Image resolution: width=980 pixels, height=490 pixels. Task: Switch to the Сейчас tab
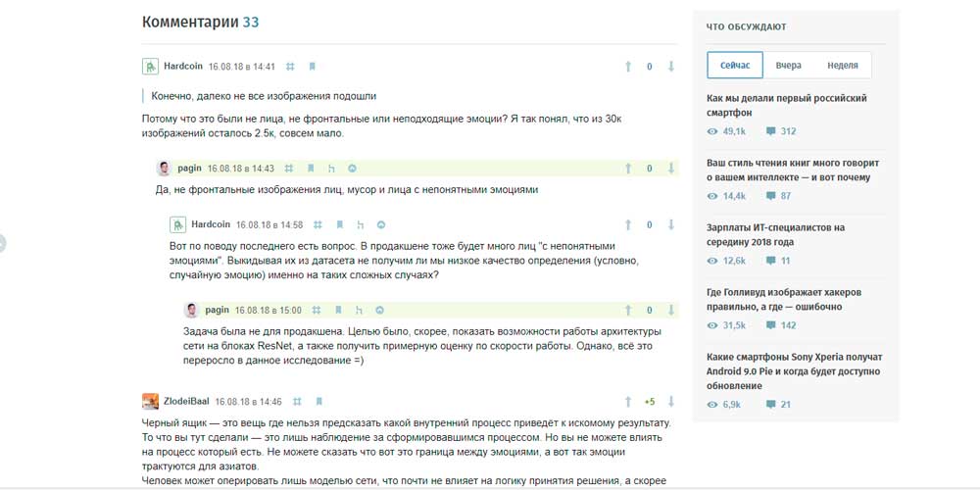735,65
